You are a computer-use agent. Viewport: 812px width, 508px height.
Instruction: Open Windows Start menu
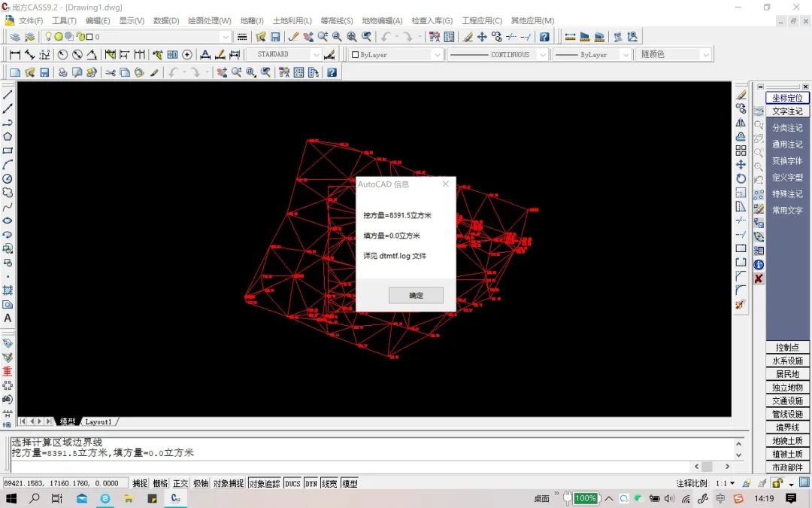[x=11, y=498]
